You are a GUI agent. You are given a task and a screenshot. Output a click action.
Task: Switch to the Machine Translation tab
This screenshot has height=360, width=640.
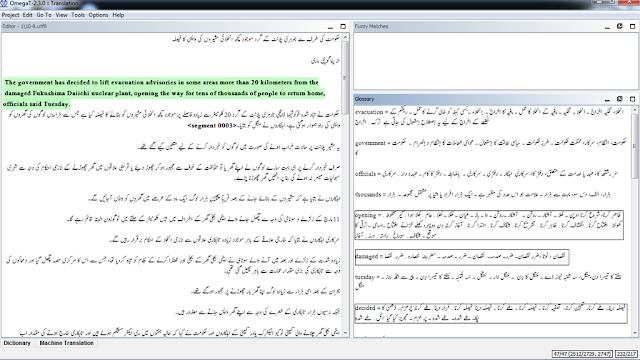(67, 343)
